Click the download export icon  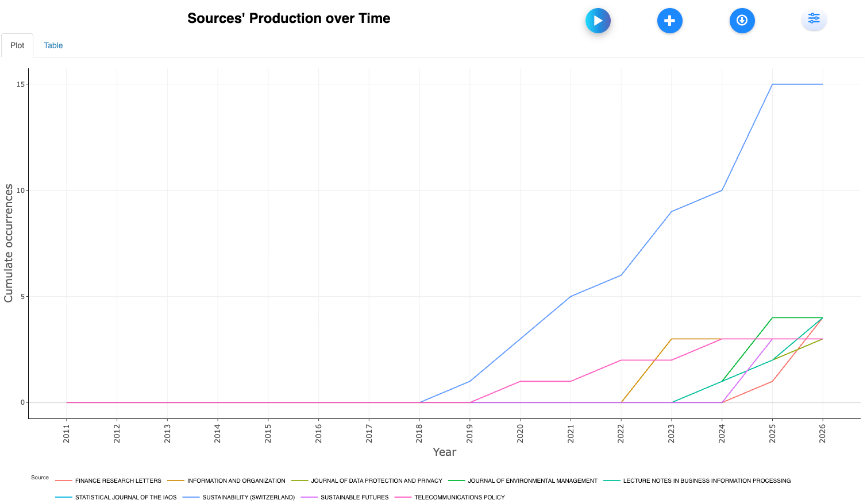(742, 21)
